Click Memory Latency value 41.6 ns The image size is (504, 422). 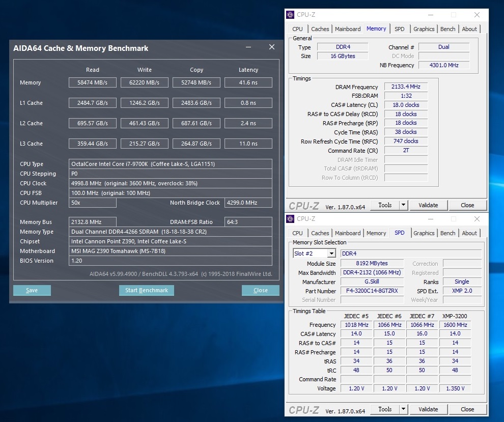click(x=248, y=82)
